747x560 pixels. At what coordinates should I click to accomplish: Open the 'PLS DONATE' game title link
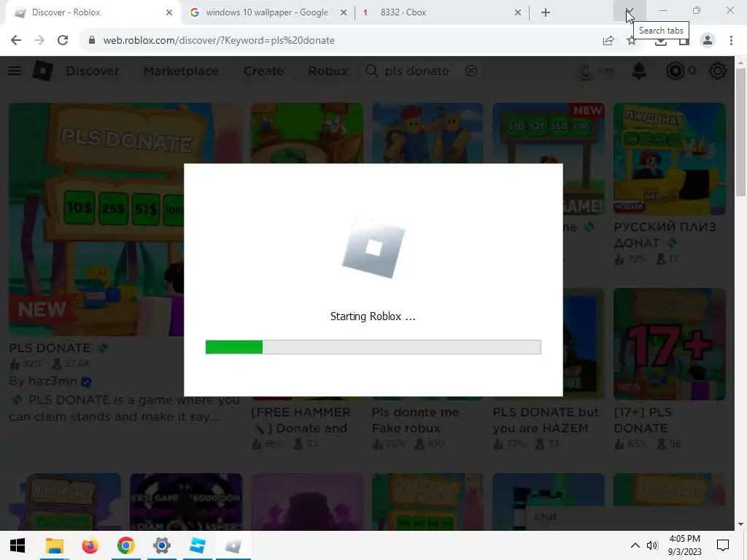click(x=50, y=348)
